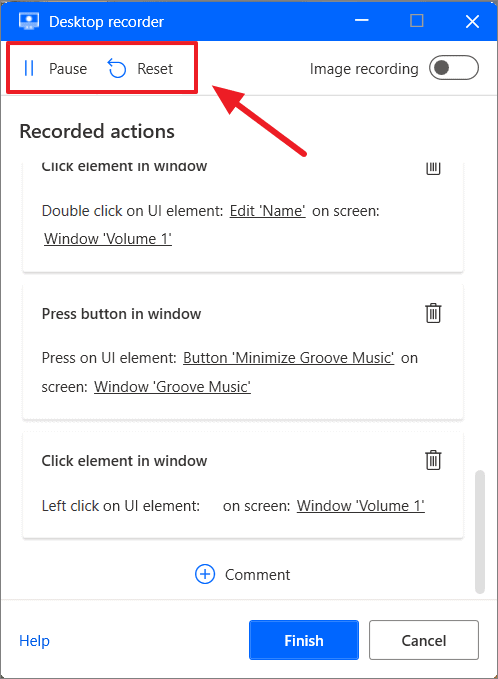Delete the last Click element in window action

(x=433, y=460)
